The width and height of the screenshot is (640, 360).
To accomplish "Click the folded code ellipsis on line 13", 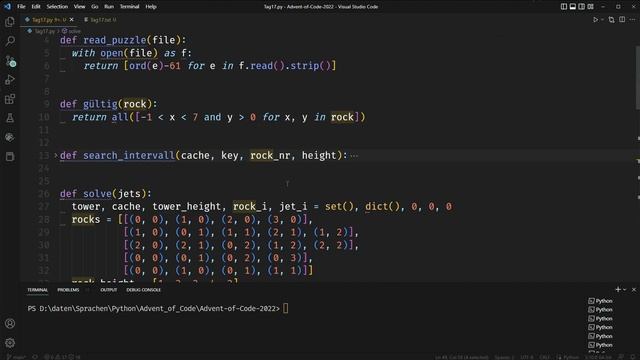I will pyautogui.click(x=354, y=156).
